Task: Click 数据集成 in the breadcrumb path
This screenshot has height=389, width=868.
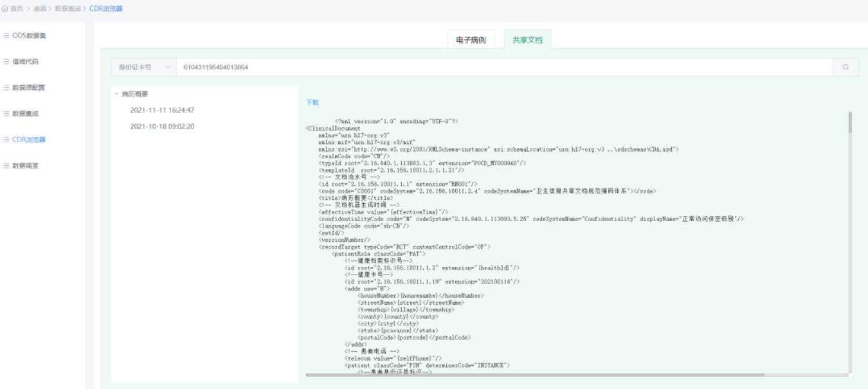Action: [68, 9]
